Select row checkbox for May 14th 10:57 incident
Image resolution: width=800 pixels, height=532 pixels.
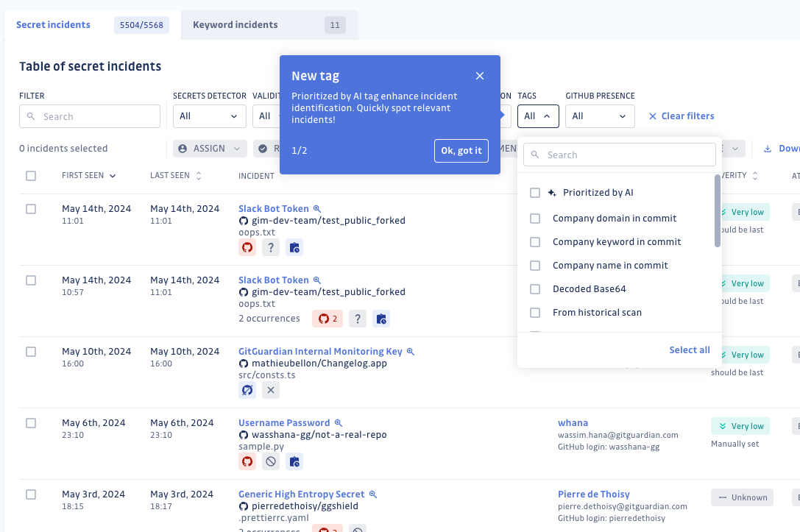tap(31, 280)
